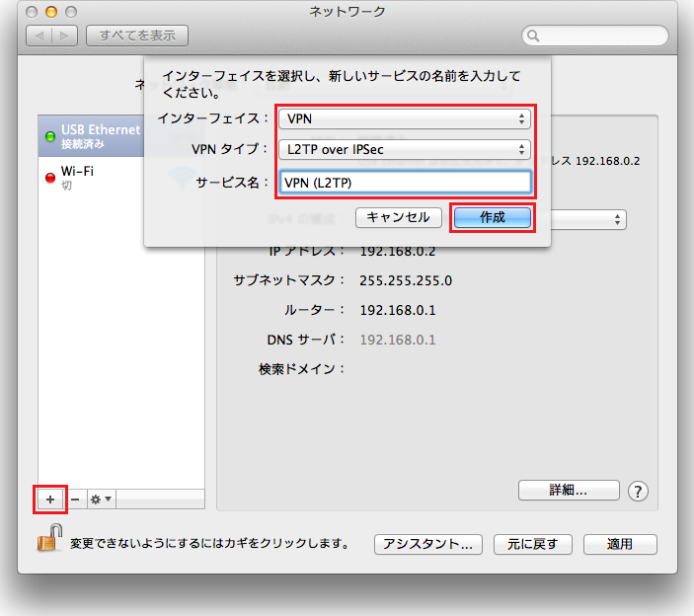
Task: Click the 適用 button
Action: pos(620,544)
